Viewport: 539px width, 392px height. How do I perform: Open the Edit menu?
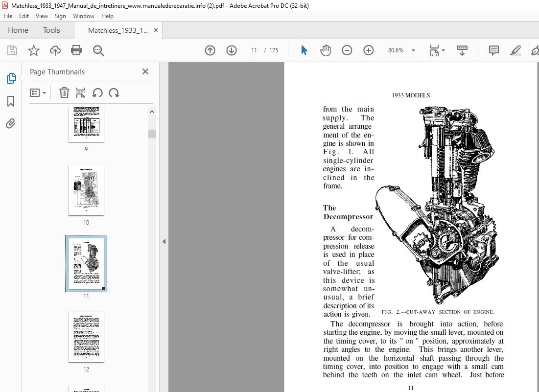[23, 16]
